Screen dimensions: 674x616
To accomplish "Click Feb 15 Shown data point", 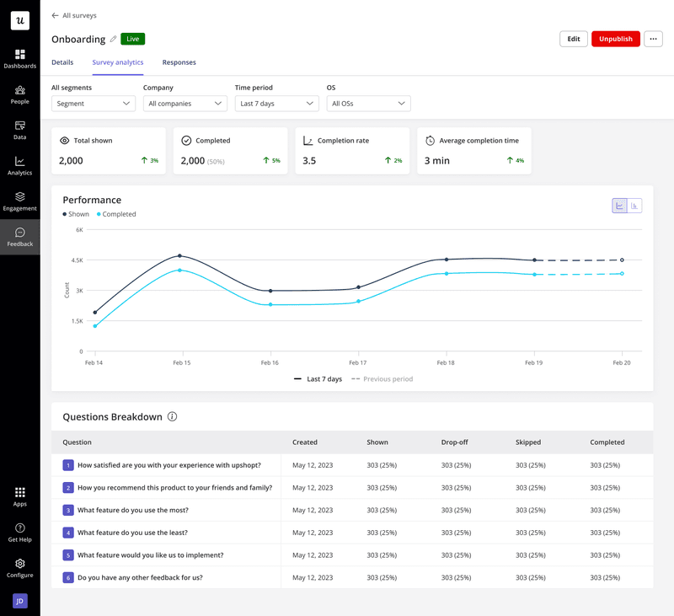I will point(179,255).
